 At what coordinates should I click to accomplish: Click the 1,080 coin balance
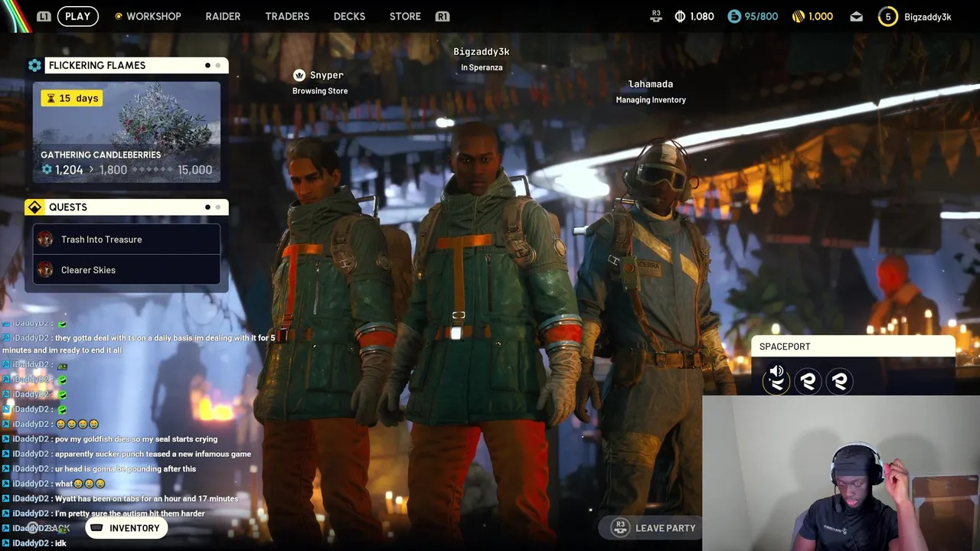click(702, 16)
